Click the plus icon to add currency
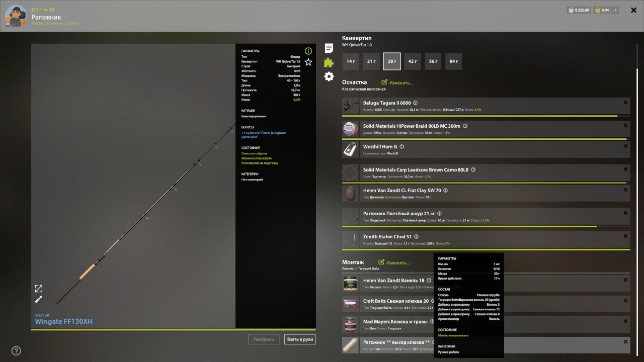The height and width of the screenshot is (362, 644). (615, 10)
